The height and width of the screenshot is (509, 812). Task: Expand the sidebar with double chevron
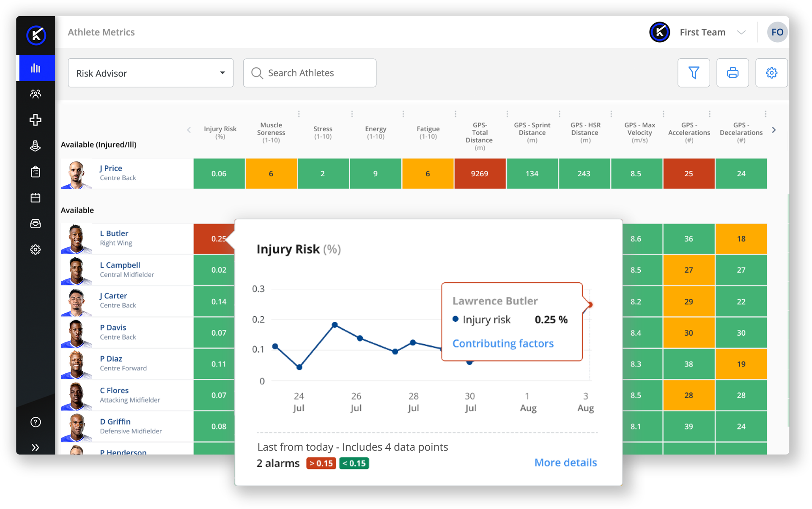[36, 447]
